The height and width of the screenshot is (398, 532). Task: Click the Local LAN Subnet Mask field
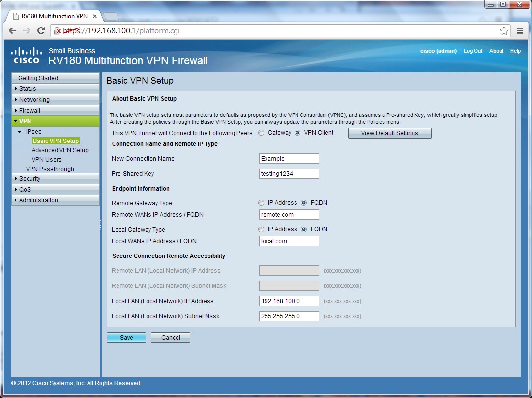(289, 316)
